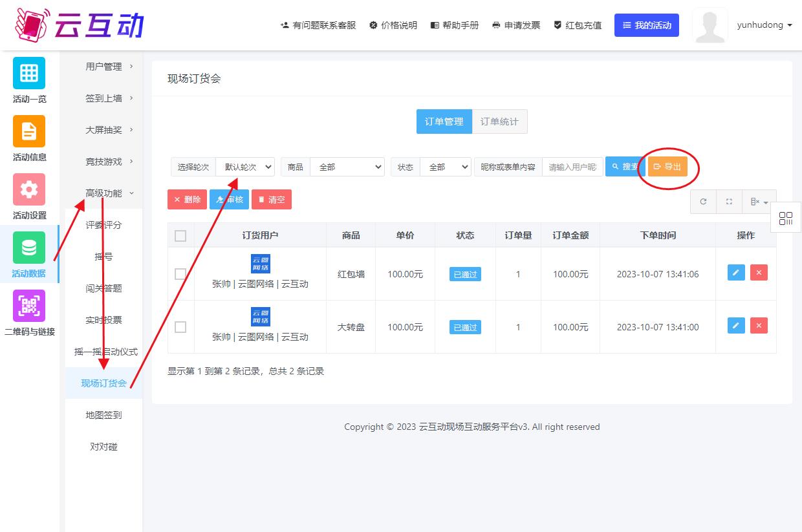Check the 大转盘 order row checkbox
802x532 pixels.
pyautogui.click(x=180, y=327)
